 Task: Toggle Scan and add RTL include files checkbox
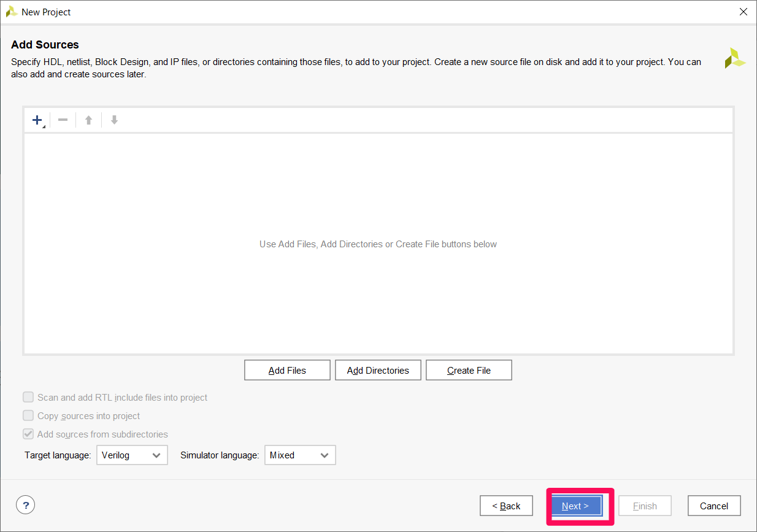coord(28,397)
